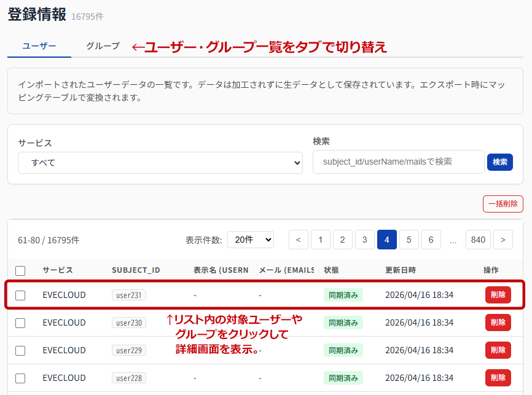
Task: Check the box for user229 row
Action: [x=20, y=351]
